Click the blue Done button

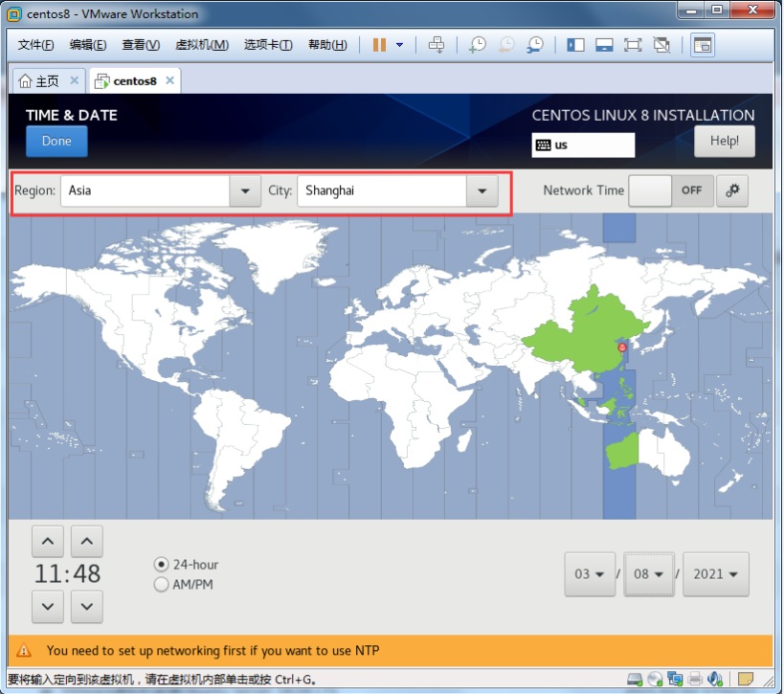[56, 142]
